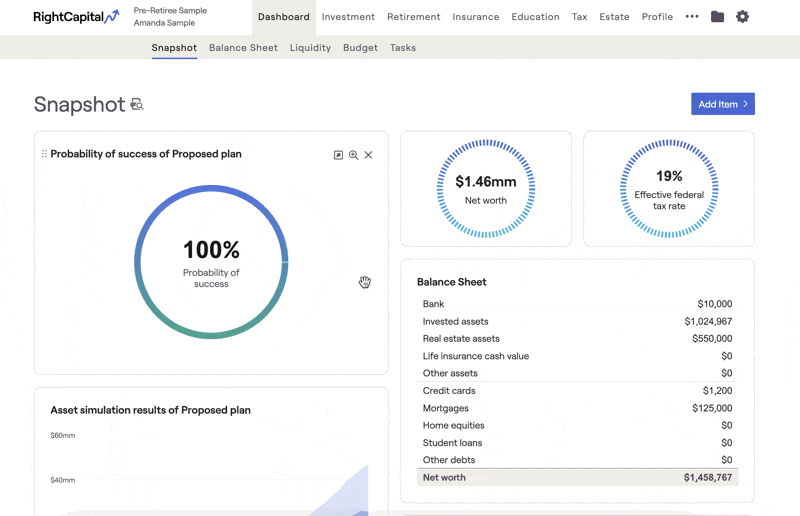
Task: Click the $1,200 credit cards value
Action: (717, 390)
